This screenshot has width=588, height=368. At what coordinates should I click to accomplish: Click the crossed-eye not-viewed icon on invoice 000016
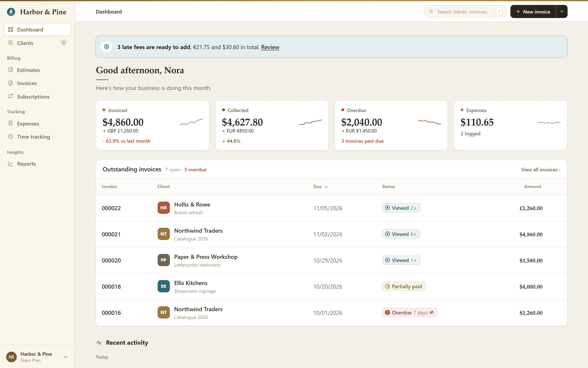[432, 313]
